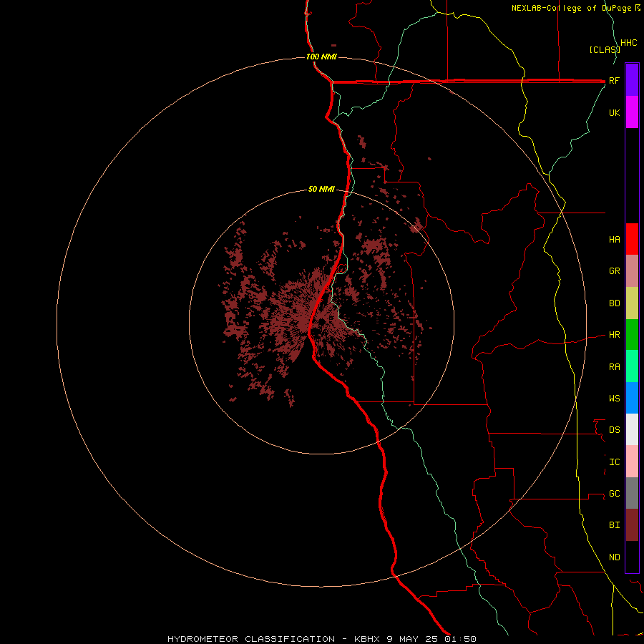Viewport: 644px width, 644px height.
Task: Click the HR green legend swatch
Action: (632, 335)
